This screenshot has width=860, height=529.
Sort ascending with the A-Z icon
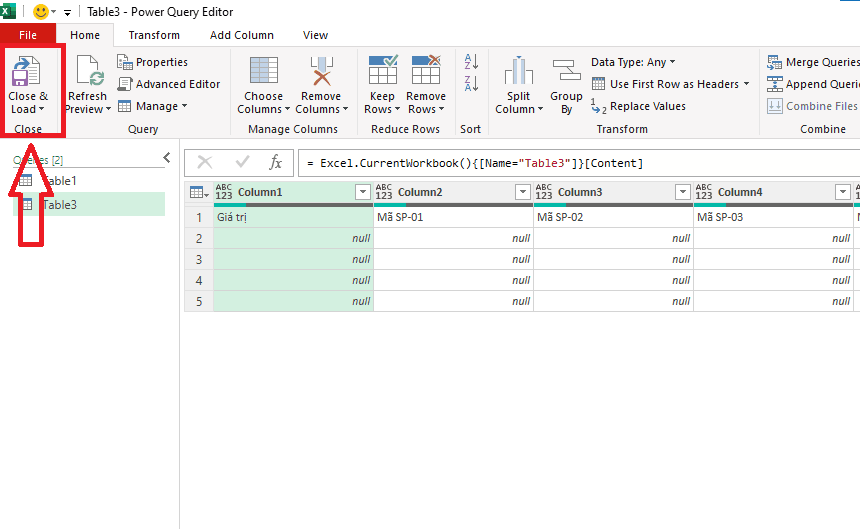471,61
